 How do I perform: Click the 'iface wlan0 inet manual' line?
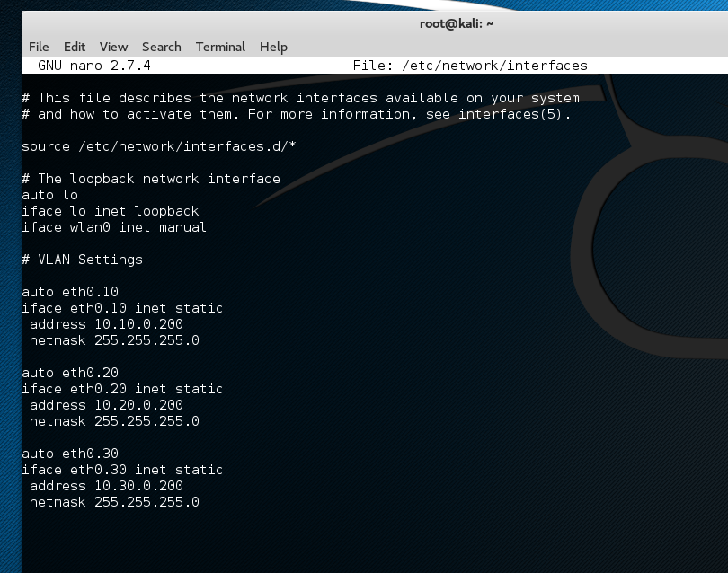coord(114,227)
